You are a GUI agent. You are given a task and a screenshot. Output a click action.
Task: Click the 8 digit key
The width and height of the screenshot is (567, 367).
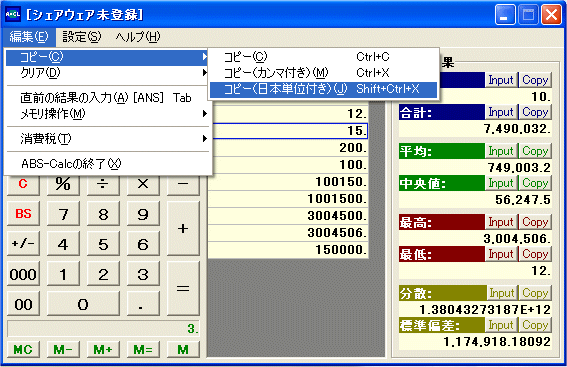103,214
